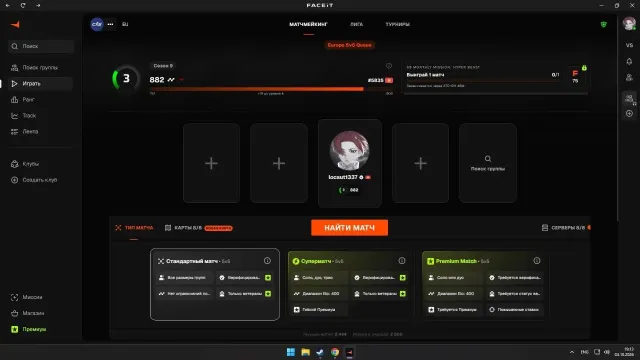Open the Лента feed

pos(40,131)
